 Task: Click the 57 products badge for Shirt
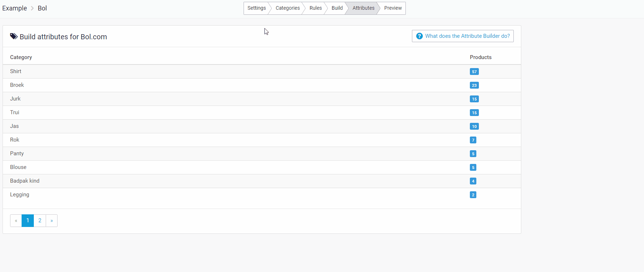474,72
